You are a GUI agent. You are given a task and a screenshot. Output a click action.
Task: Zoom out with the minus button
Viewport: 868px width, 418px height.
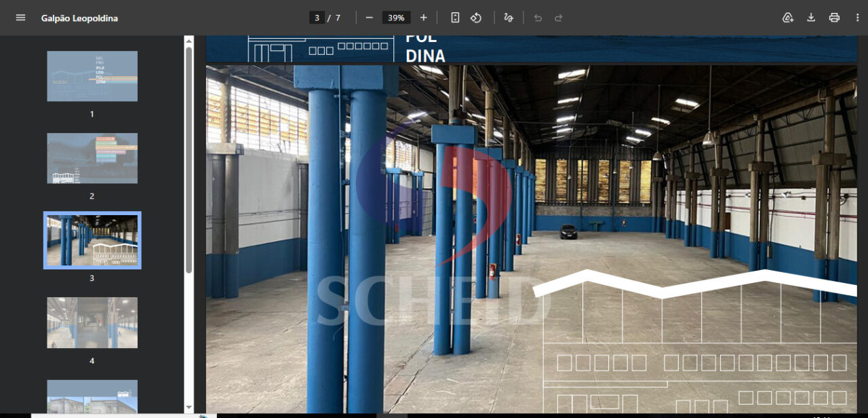[x=369, y=18]
